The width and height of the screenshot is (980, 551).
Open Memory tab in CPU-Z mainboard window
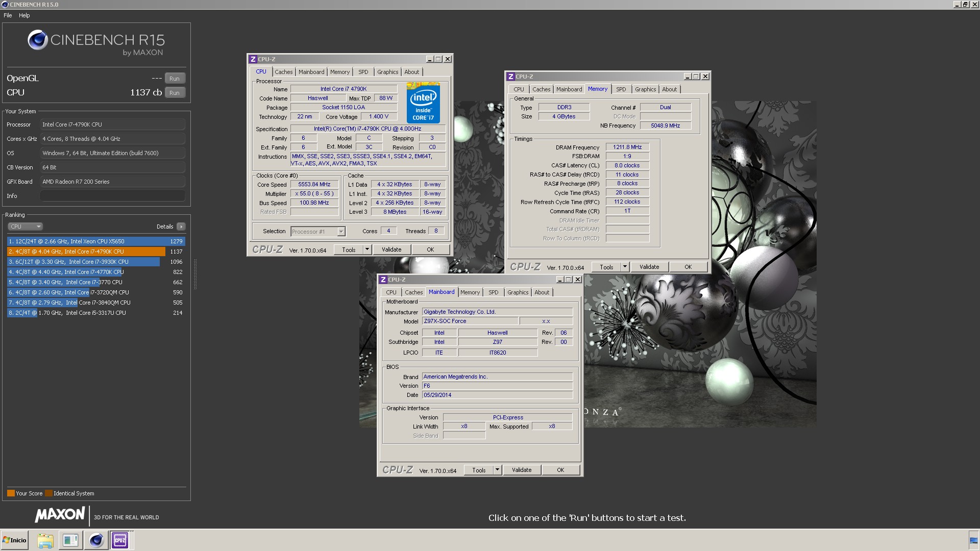[x=470, y=292]
